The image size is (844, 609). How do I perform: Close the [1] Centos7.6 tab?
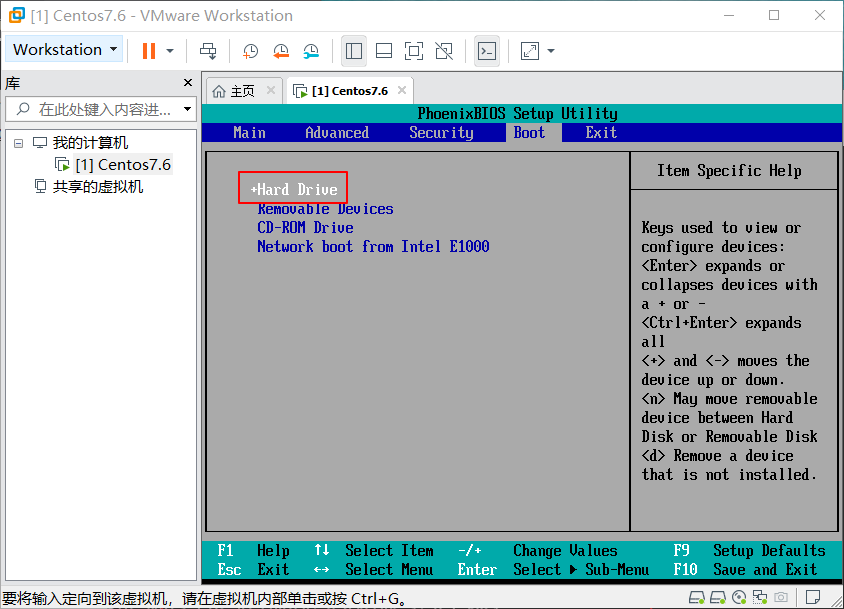402,90
